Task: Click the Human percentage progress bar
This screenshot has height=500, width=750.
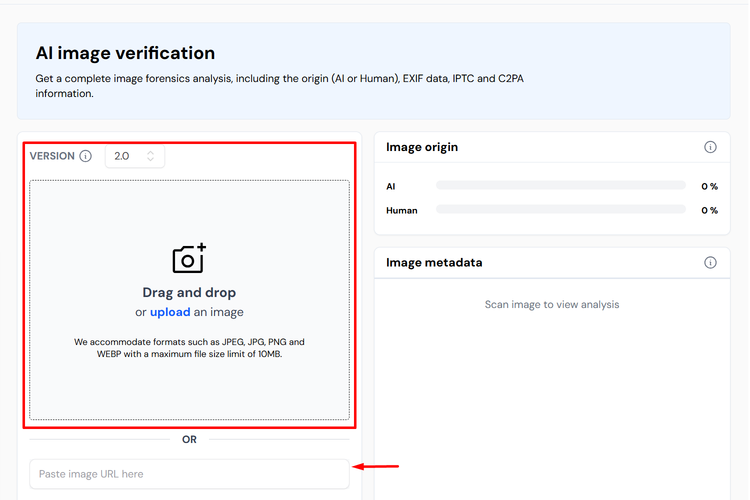Action: click(561, 210)
